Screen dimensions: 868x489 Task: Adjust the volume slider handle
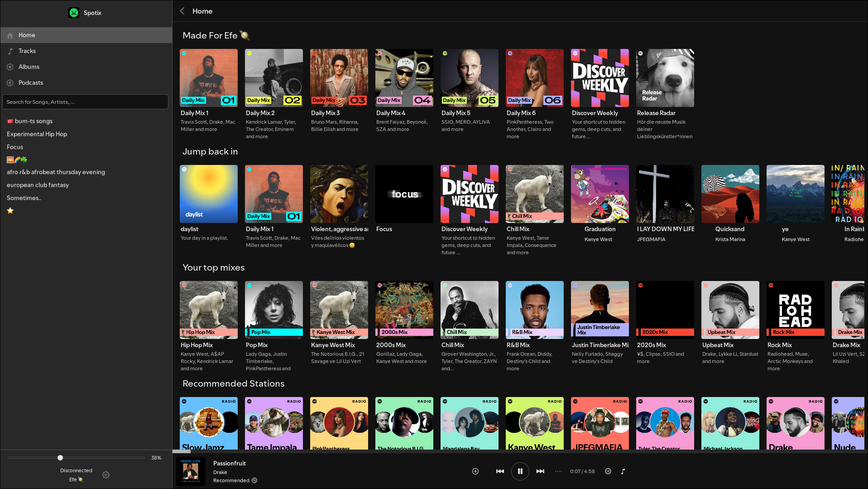(60, 458)
